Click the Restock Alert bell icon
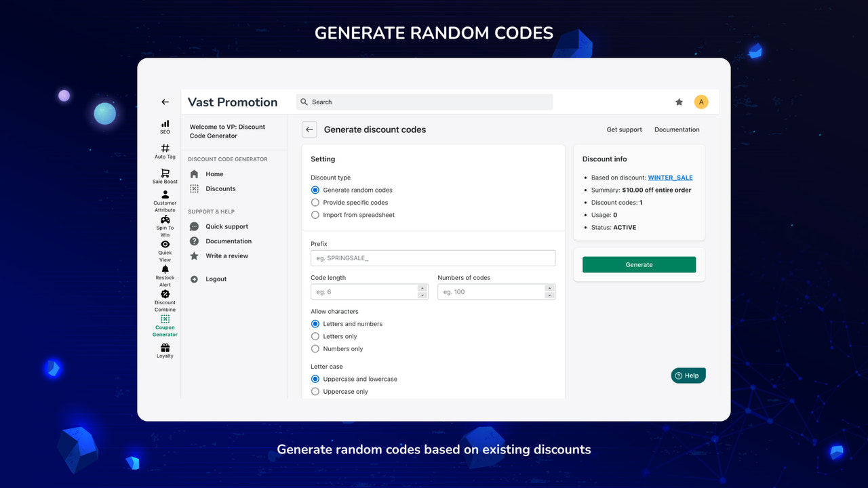Screen dimensions: 868x488 pyautogui.click(x=164, y=270)
